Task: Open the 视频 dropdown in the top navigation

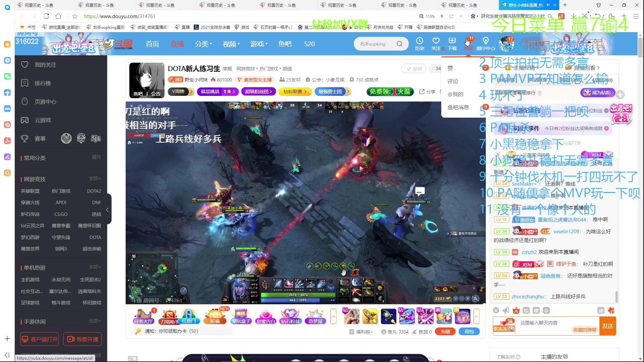Action: point(231,44)
